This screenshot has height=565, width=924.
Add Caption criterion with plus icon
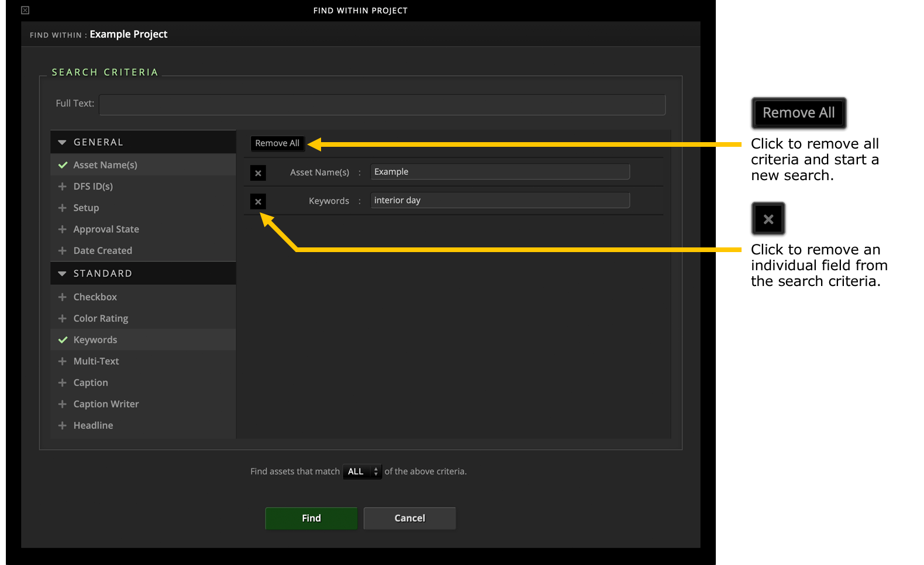63,383
